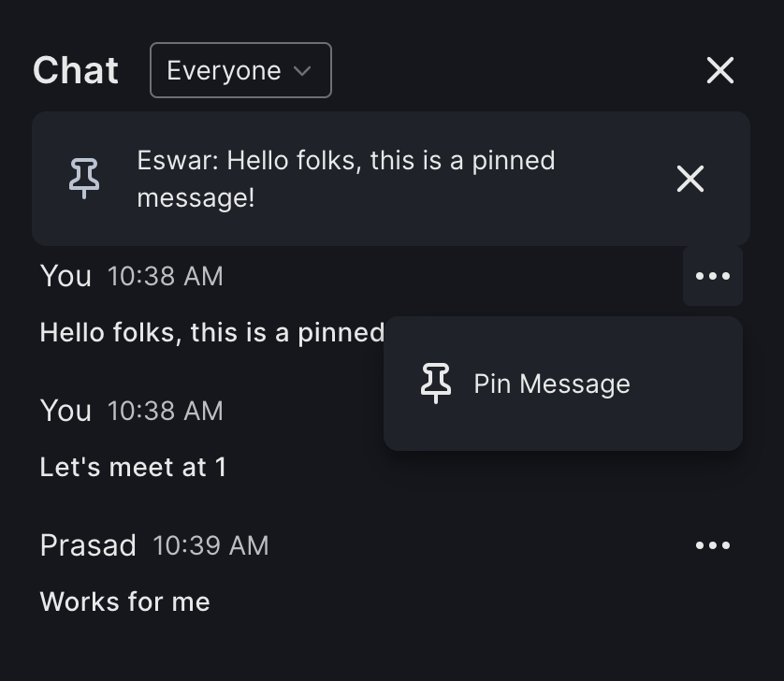Viewport: 784px width, 681px height.
Task: Click the chevron beside Everyone
Action: (301, 69)
